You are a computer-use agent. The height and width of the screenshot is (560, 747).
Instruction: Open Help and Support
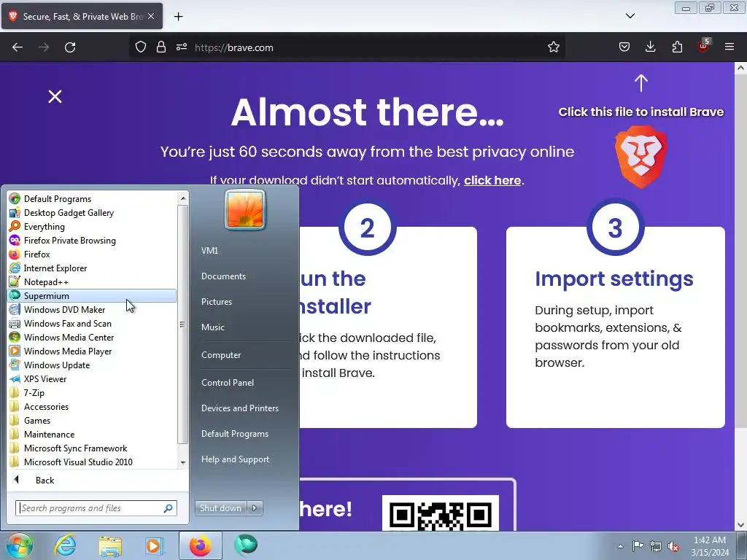235,459
